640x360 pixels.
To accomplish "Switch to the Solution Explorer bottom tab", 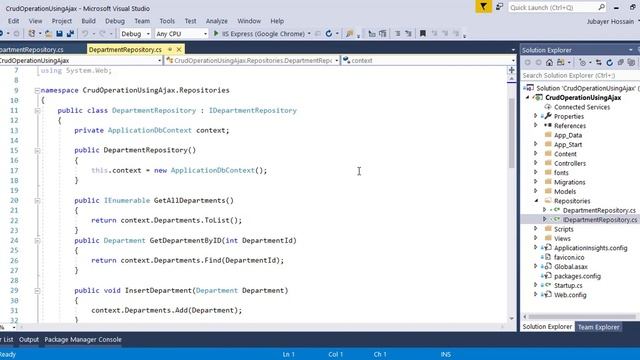I will [x=547, y=327].
